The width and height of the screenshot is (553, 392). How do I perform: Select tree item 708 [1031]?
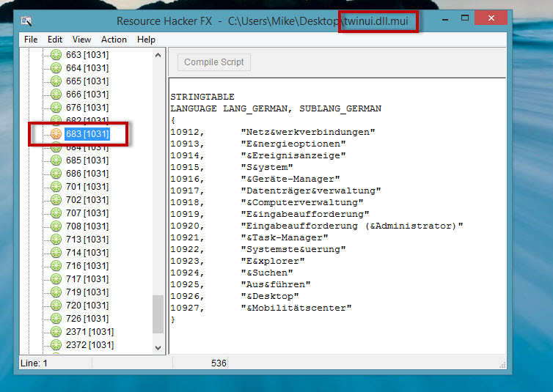tap(87, 226)
